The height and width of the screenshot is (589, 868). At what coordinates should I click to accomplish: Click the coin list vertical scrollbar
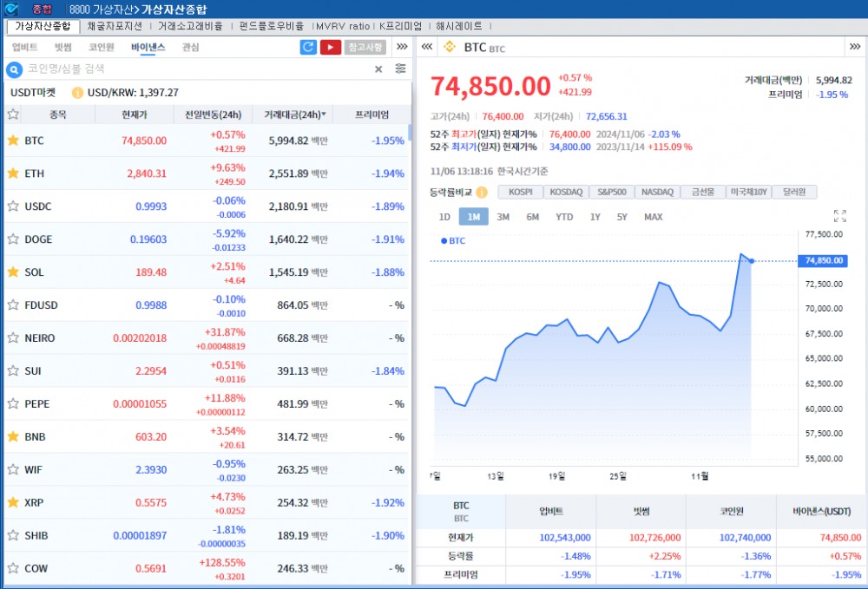(410, 134)
